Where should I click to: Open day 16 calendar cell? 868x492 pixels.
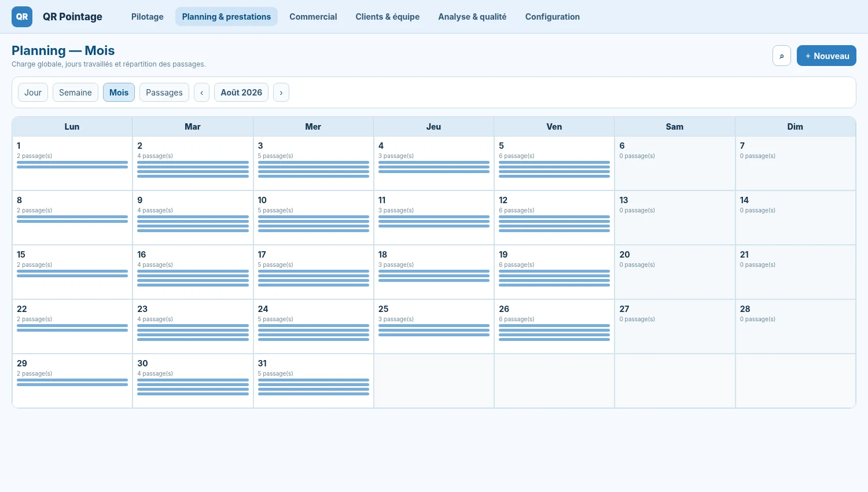click(x=193, y=272)
